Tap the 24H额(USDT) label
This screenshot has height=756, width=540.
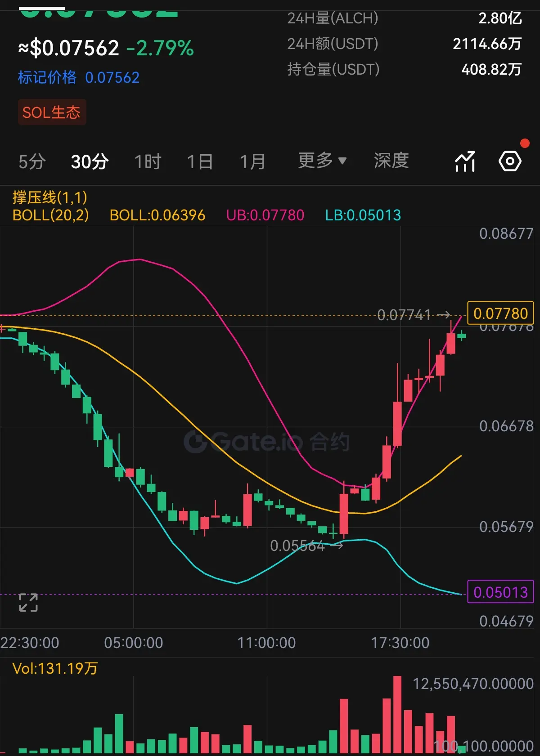(333, 44)
